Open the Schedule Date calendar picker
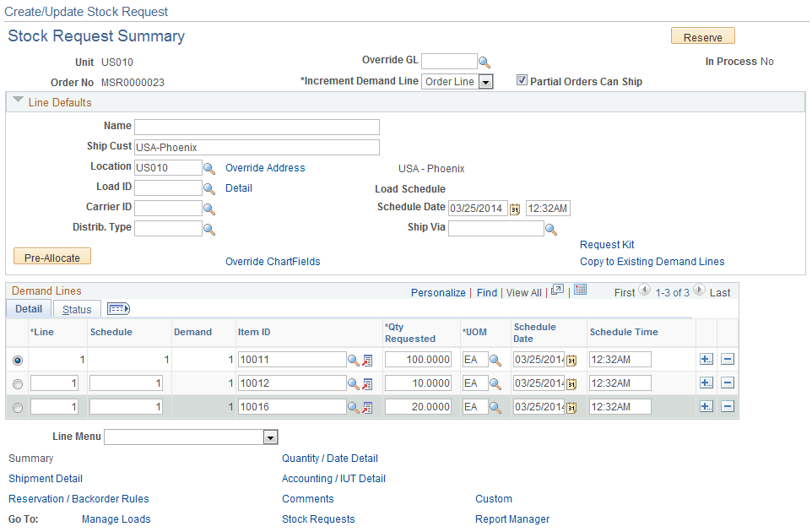 pyautogui.click(x=515, y=209)
